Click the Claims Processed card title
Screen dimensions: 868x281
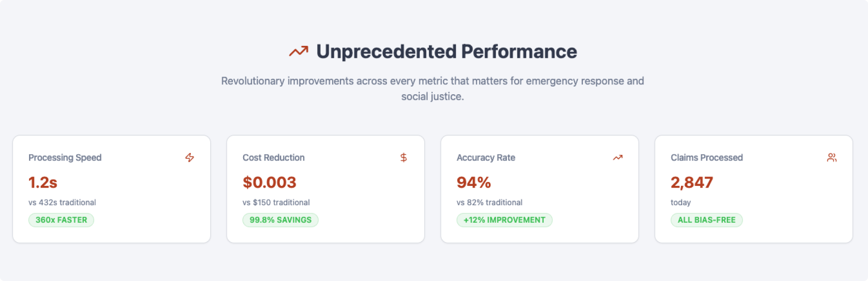[x=707, y=158]
